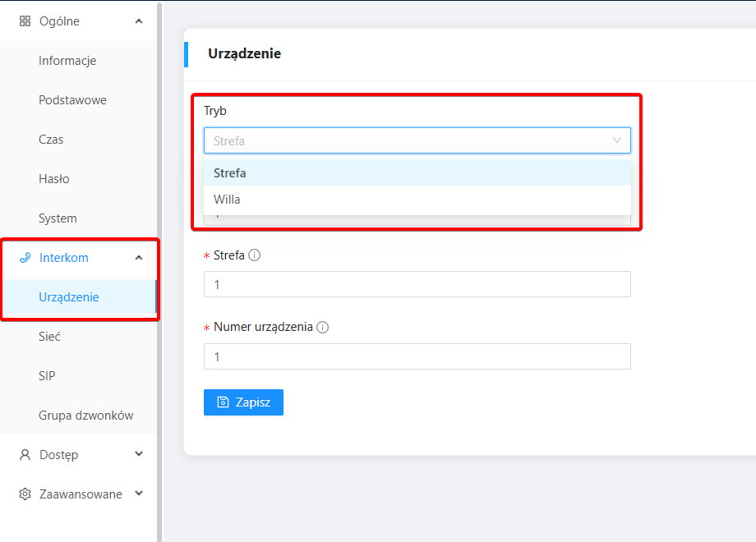Open the Tryb dropdown arrow
This screenshot has height=542, width=756.
[616, 140]
